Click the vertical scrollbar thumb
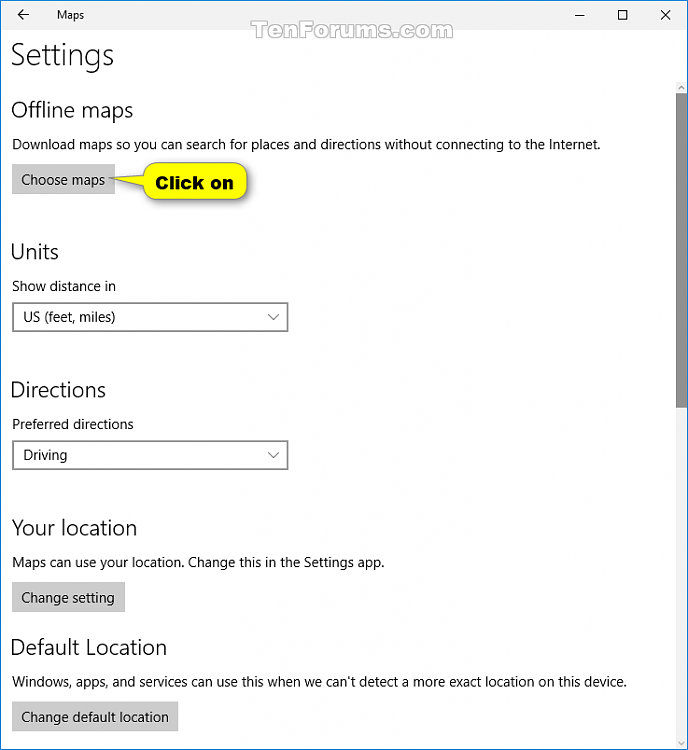 681,250
